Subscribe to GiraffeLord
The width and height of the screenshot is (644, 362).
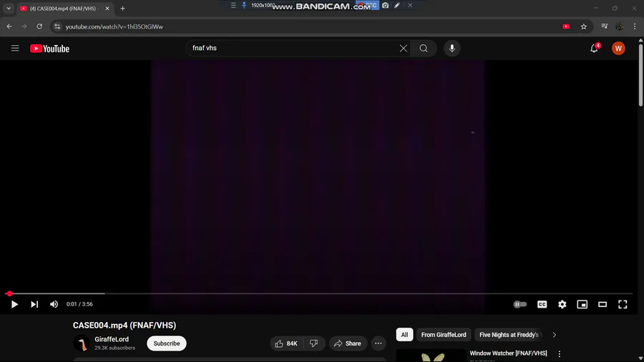pos(166,343)
